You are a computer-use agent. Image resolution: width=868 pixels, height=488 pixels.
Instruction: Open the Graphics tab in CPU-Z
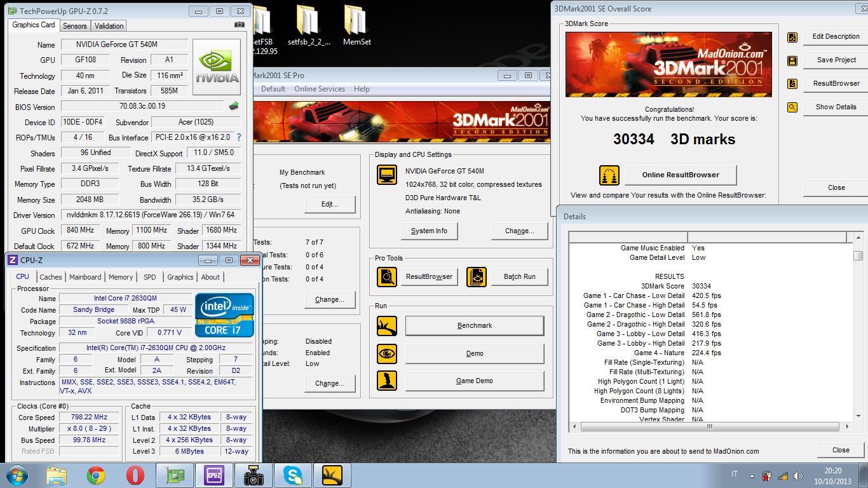tap(180, 277)
